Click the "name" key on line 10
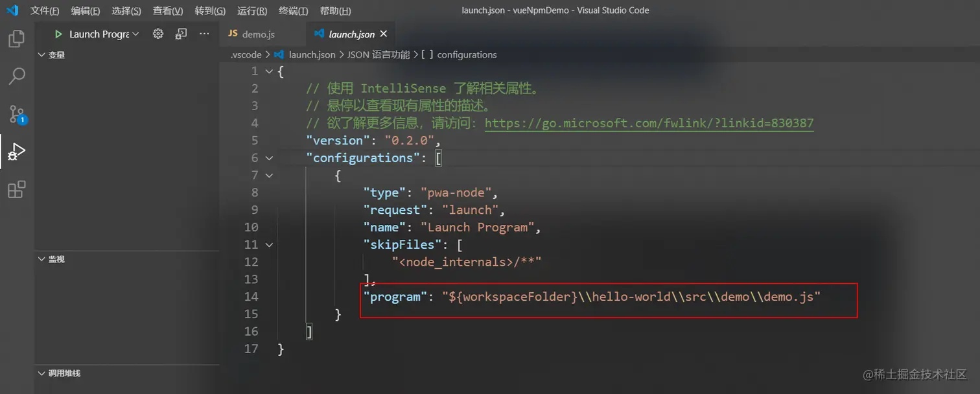This screenshot has width=980, height=394. point(385,227)
